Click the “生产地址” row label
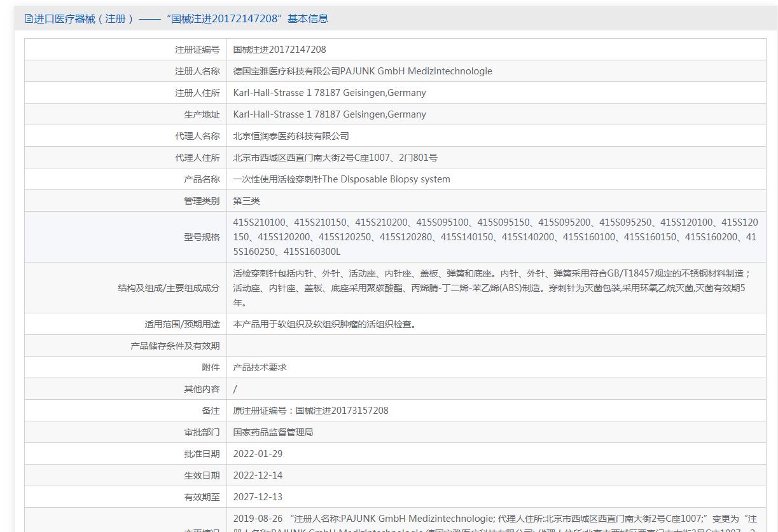 (x=202, y=114)
